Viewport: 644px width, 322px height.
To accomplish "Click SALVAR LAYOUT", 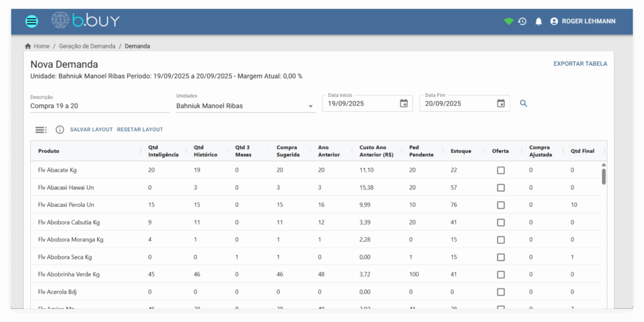I will click(x=91, y=130).
